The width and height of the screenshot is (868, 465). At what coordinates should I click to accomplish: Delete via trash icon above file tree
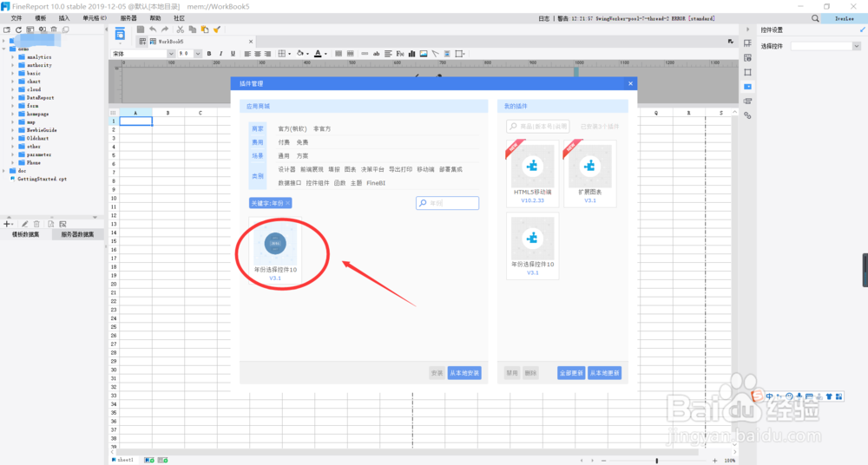[x=54, y=29]
